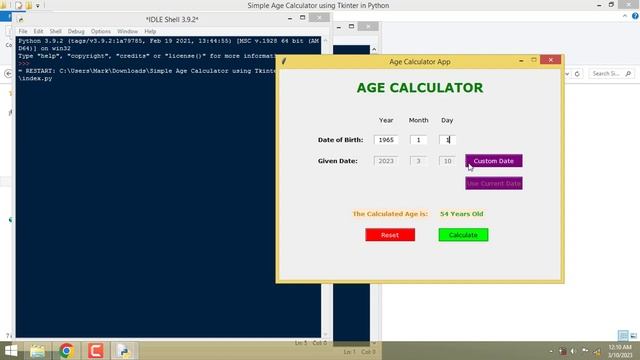This screenshot has width=640, height=360.
Task: Click the action center flag tray icon
Action: tap(585, 351)
